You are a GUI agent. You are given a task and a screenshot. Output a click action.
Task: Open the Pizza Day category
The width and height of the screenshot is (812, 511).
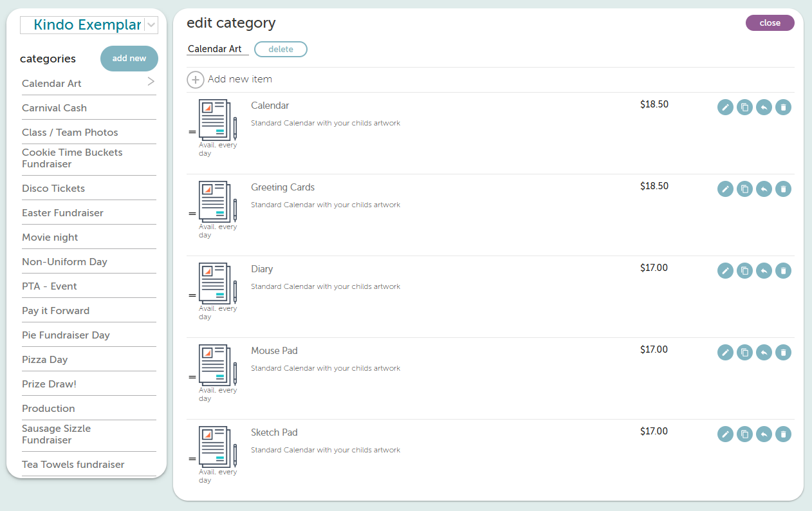(x=44, y=360)
